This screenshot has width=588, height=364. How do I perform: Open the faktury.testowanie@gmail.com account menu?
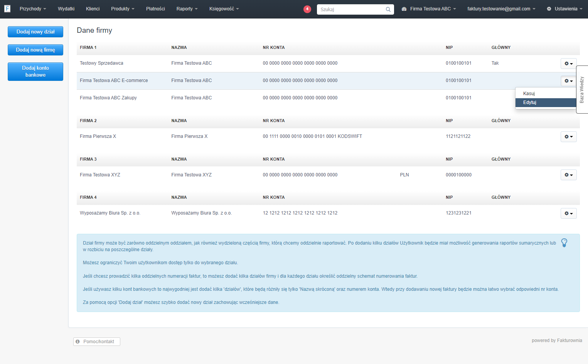click(x=501, y=9)
